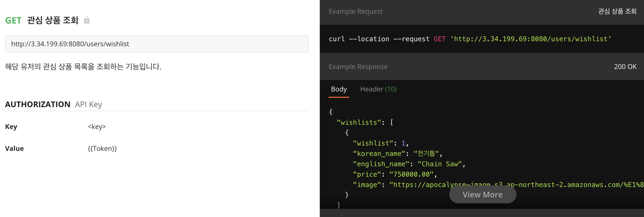Click the Example Request header label
This screenshot has width=644, height=217.
tap(356, 11)
